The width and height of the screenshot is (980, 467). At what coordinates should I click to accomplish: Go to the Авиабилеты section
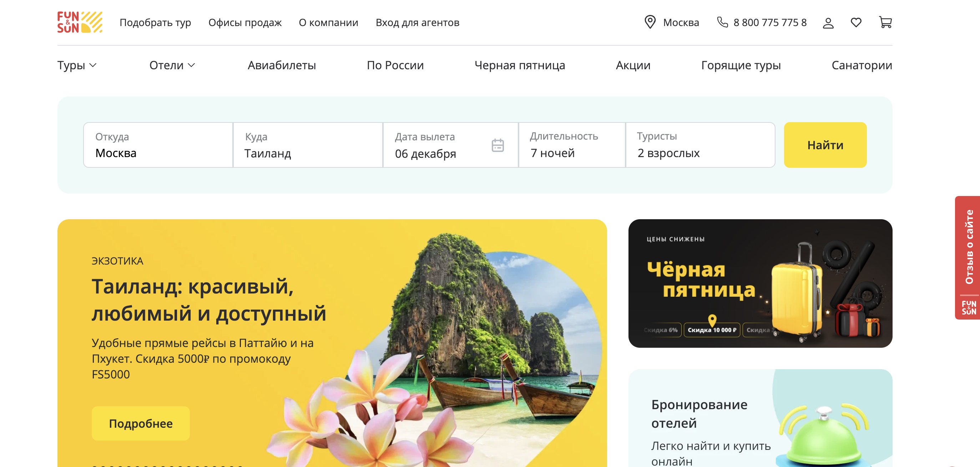pos(282,65)
